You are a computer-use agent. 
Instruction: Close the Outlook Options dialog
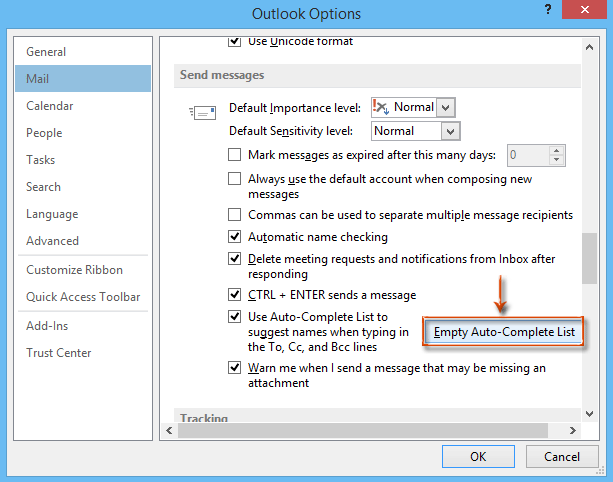click(x=584, y=9)
